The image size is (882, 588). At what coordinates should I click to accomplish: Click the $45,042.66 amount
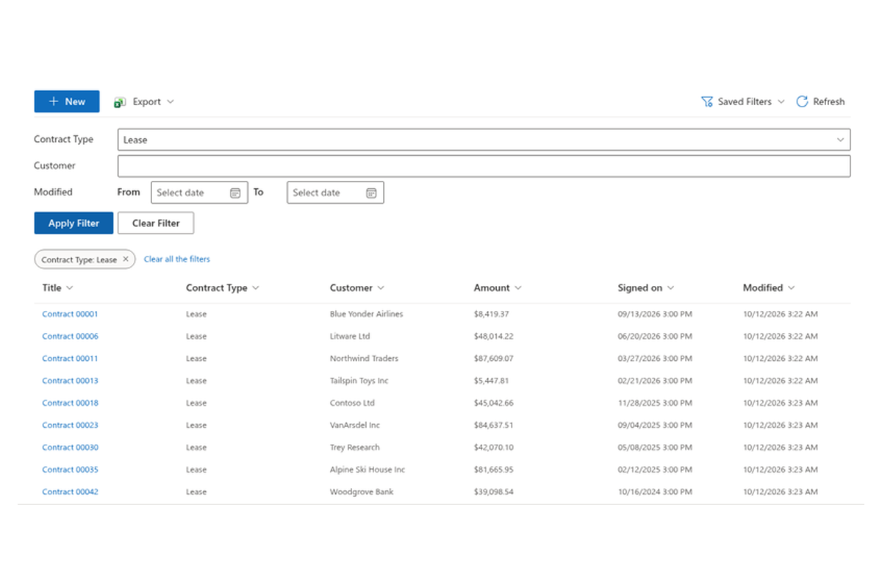[494, 403]
